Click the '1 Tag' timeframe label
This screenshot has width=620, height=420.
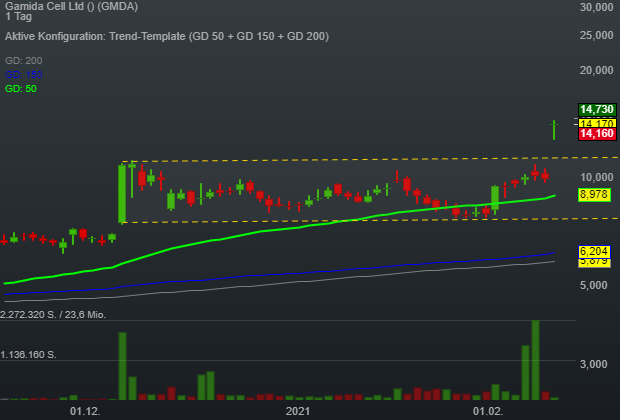(x=18, y=17)
